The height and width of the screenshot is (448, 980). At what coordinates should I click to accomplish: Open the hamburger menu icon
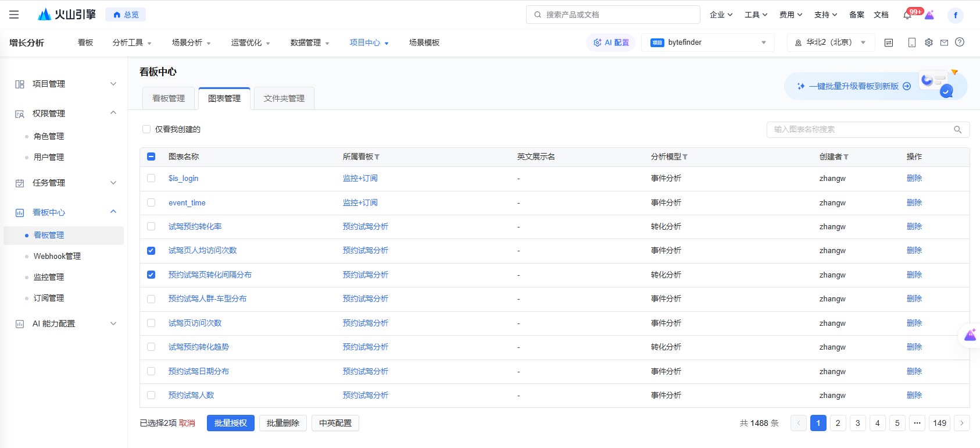(14, 15)
